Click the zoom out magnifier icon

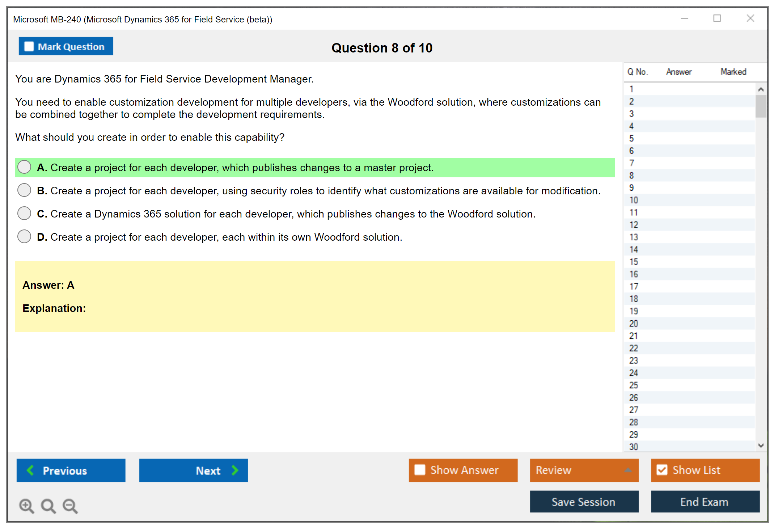pos(70,506)
